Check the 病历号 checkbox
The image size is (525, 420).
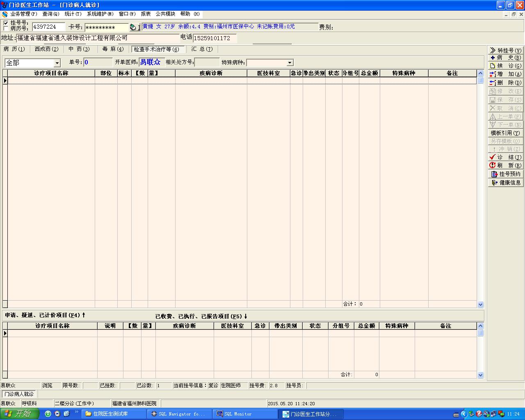6,29
